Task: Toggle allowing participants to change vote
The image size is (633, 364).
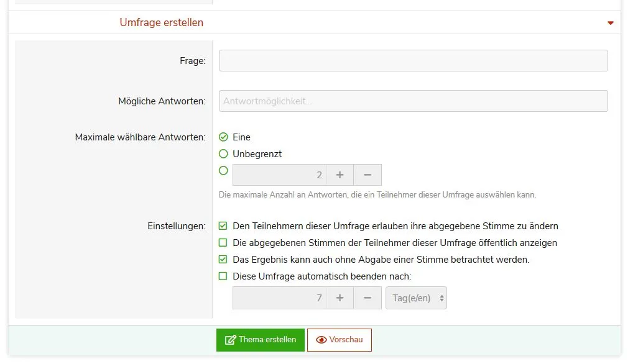Action: [223, 226]
